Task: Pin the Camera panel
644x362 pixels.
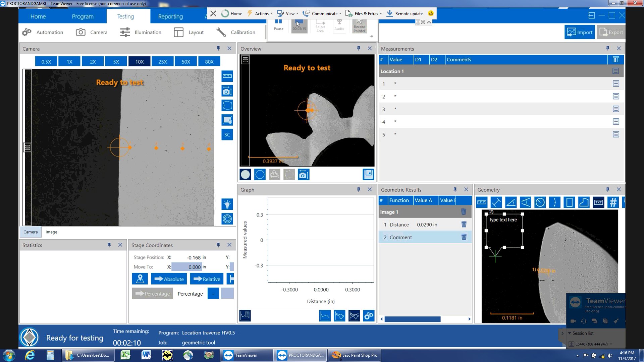Action: pyautogui.click(x=218, y=48)
